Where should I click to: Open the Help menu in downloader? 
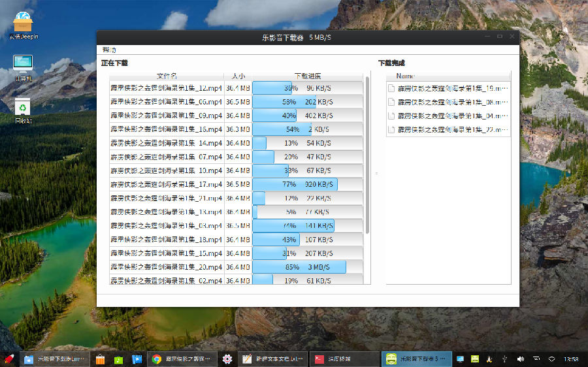coord(109,50)
